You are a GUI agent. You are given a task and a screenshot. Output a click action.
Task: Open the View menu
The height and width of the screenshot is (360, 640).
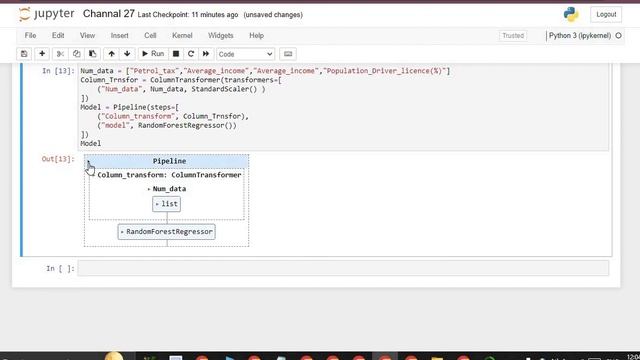pyautogui.click(x=87, y=36)
